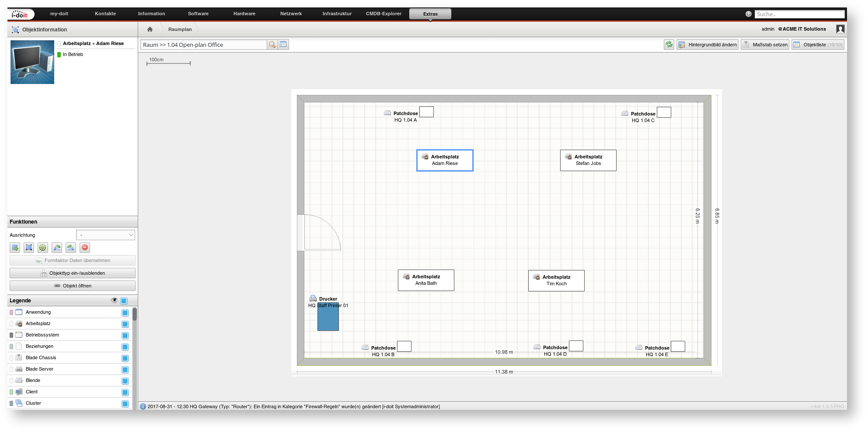
Task: Click the green refresh icon in toolbar
Action: click(669, 45)
